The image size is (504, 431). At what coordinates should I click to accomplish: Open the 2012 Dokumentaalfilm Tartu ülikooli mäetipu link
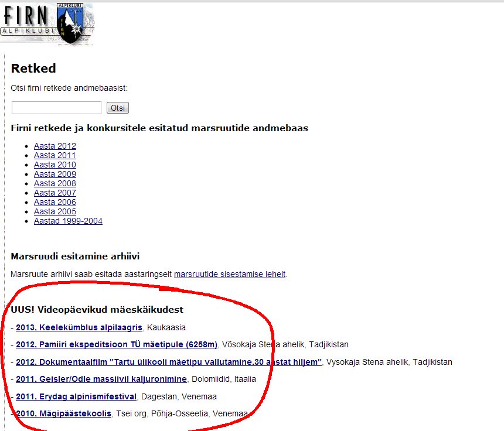click(x=169, y=362)
